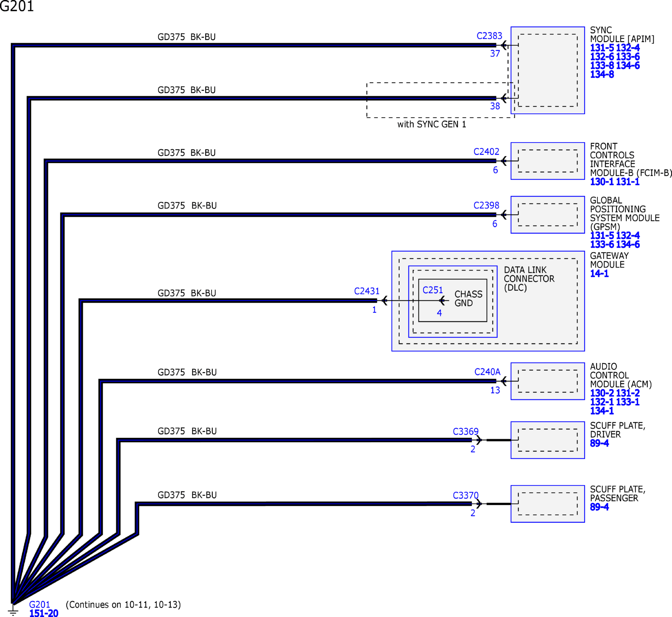This screenshot has width=672, height=617.
Task: Click the C2431 connector label
Action: (367, 291)
